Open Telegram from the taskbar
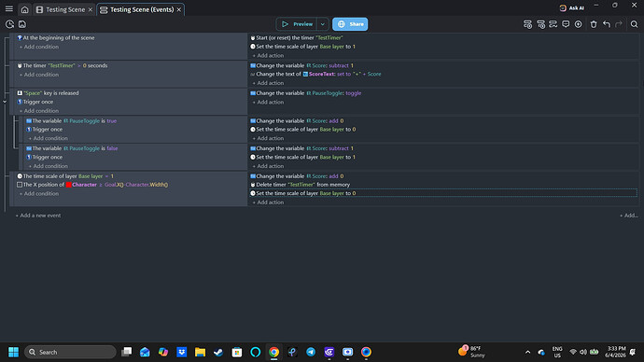The height and width of the screenshot is (362, 644). [311, 352]
